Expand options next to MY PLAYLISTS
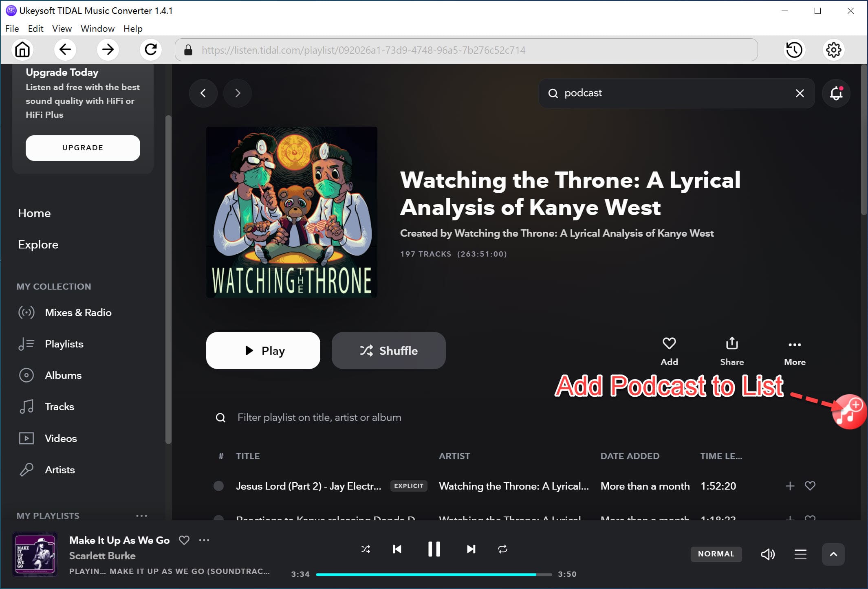This screenshot has height=589, width=868. [142, 516]
